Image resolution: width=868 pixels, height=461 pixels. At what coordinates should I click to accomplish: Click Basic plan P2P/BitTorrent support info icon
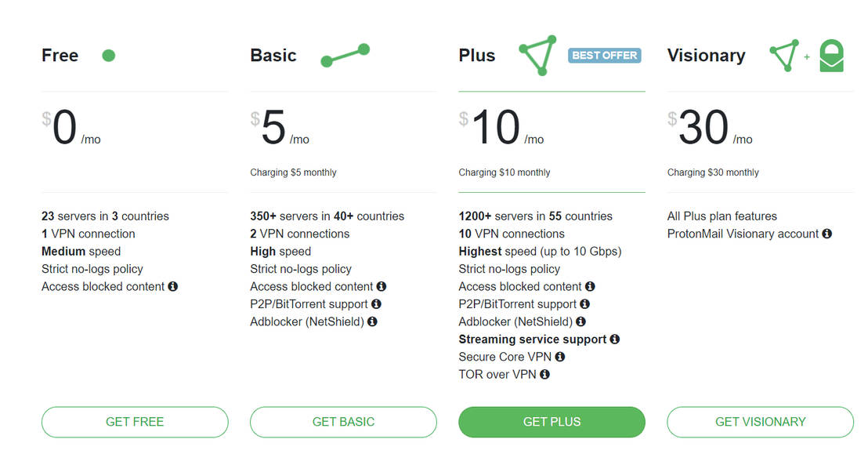click(x=376, y=304)
